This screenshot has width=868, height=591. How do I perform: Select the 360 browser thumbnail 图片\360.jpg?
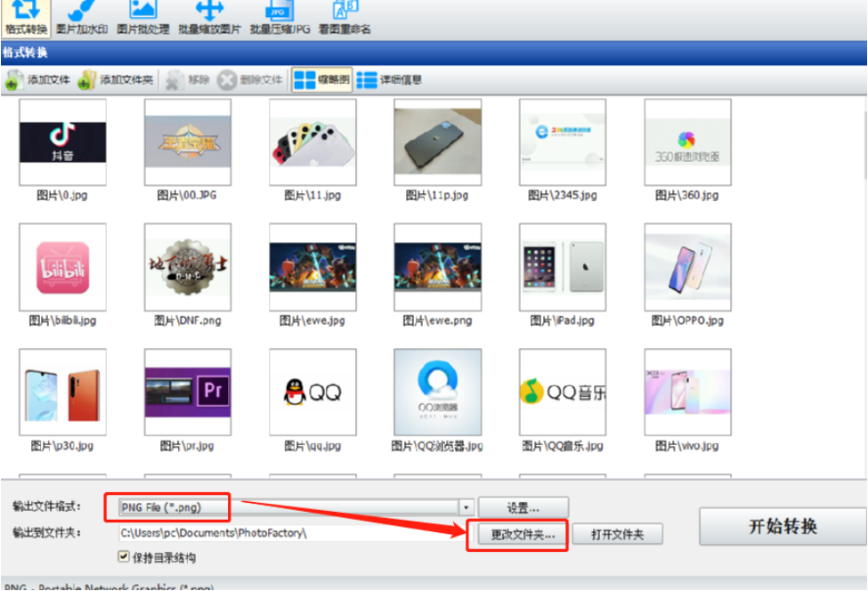coord(687,142)
